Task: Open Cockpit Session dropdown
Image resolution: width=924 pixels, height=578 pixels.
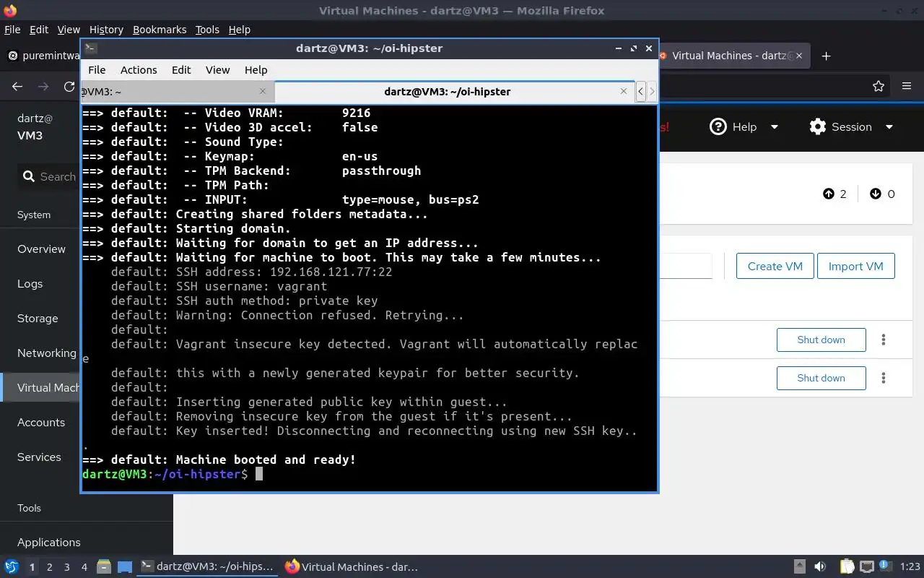Action: click(x=851, y=126)
